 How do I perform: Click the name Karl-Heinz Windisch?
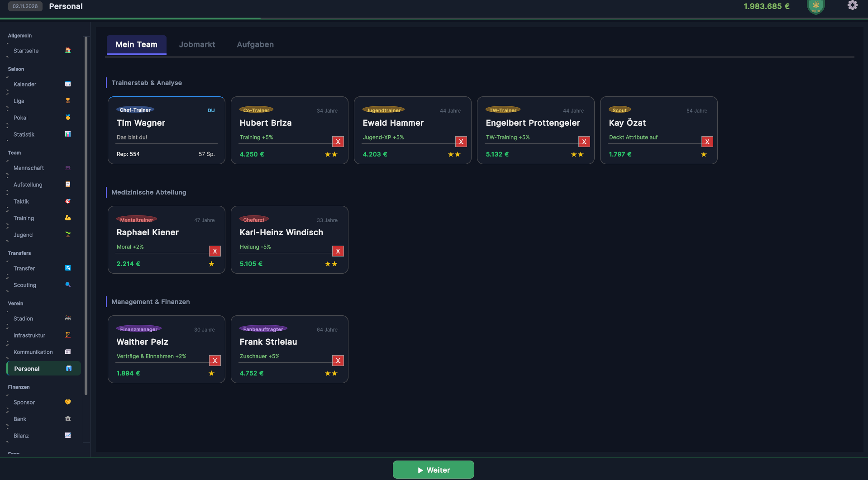[281, 233]
